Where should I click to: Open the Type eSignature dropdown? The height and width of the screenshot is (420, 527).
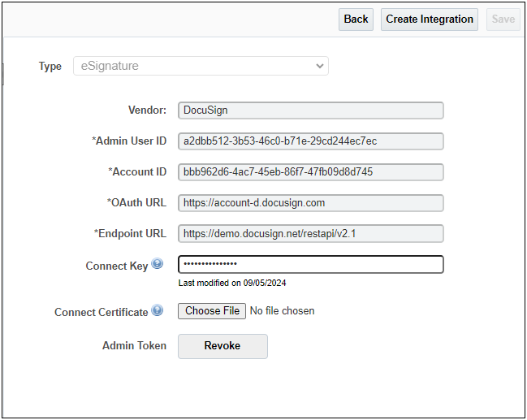click(x=201, y=66)
